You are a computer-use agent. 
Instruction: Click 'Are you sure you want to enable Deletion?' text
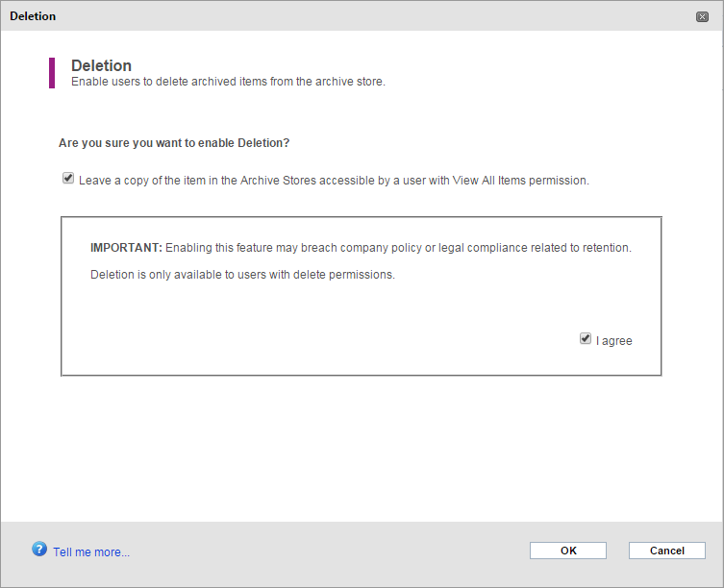[x=174, y=143]
